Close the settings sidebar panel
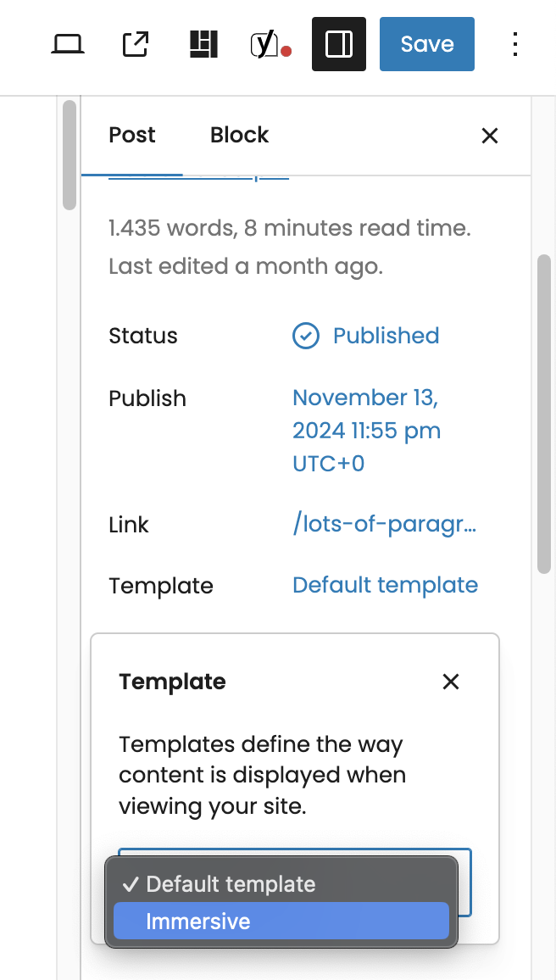The width and height of the screenshot is (556, 980). [490, 136]
